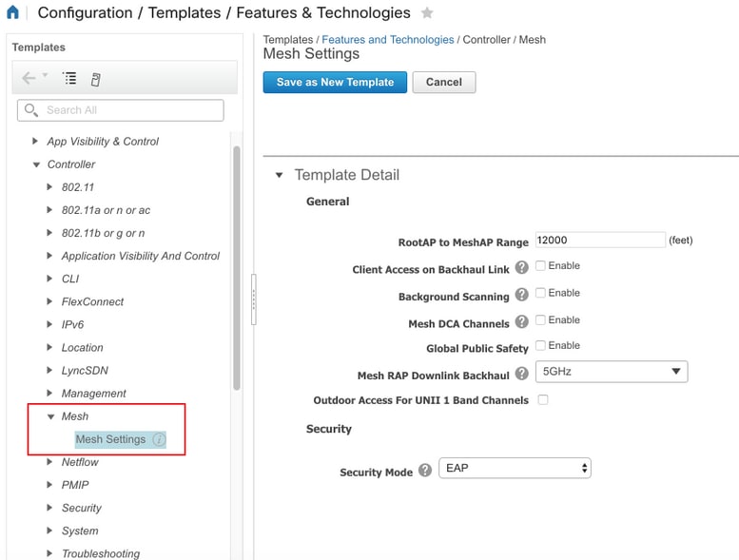Open the list view icon in Templates toolbar
This screenshot has width=739, height=560.
69,78
